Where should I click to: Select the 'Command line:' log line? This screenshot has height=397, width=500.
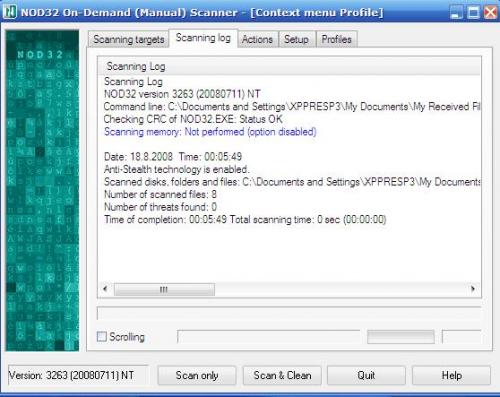click(x=292, y=107)
